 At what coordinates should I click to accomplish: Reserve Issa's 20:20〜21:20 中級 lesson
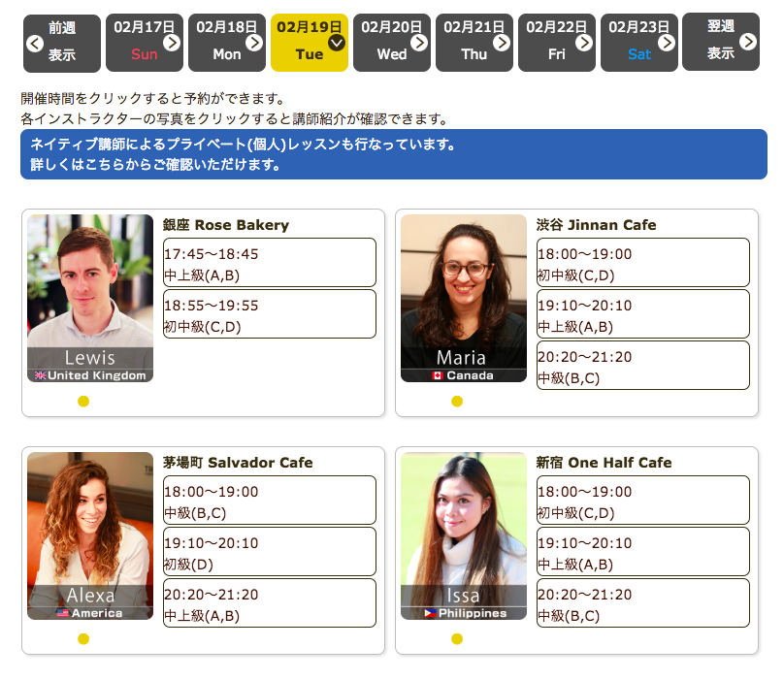[642, 603]
